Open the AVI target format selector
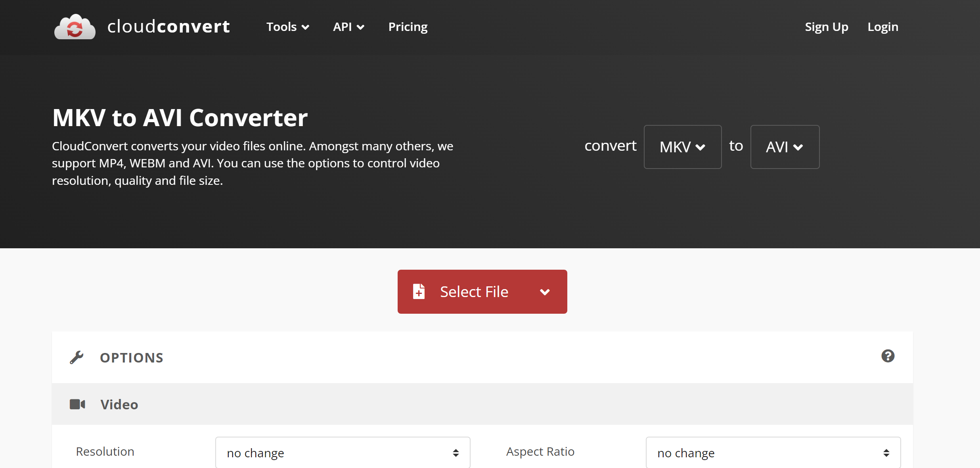980x468 pixels. [785, 147]
